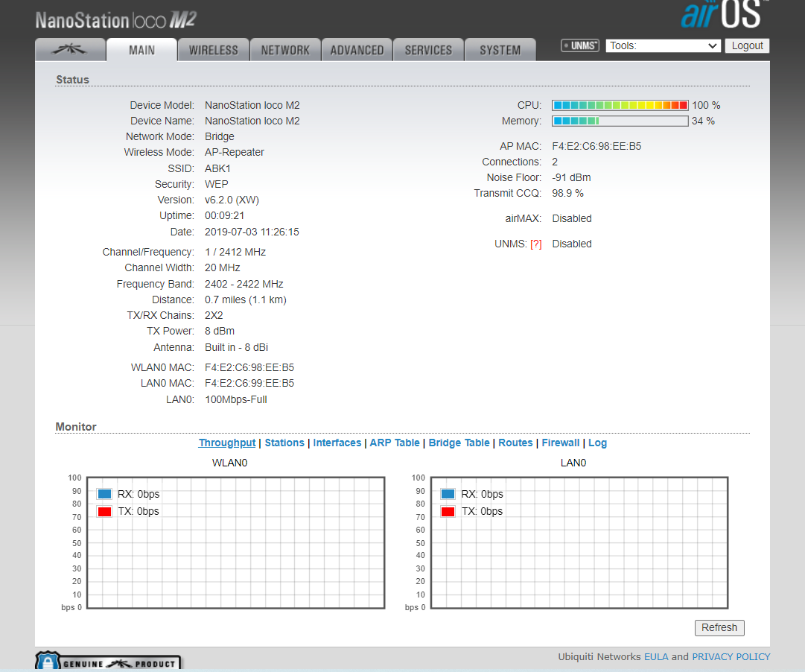Click the WLAN0 blue RX legend swatch
This screenshot has height=672, width=805.
105,494
